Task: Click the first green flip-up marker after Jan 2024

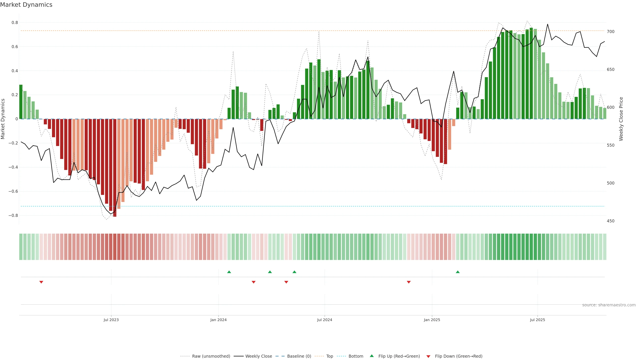Action: pyautogui.click(x=229, y=272)
